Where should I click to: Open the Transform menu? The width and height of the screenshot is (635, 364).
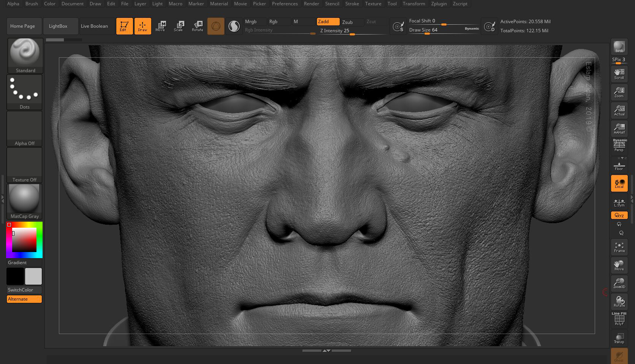tap(414, 4)
